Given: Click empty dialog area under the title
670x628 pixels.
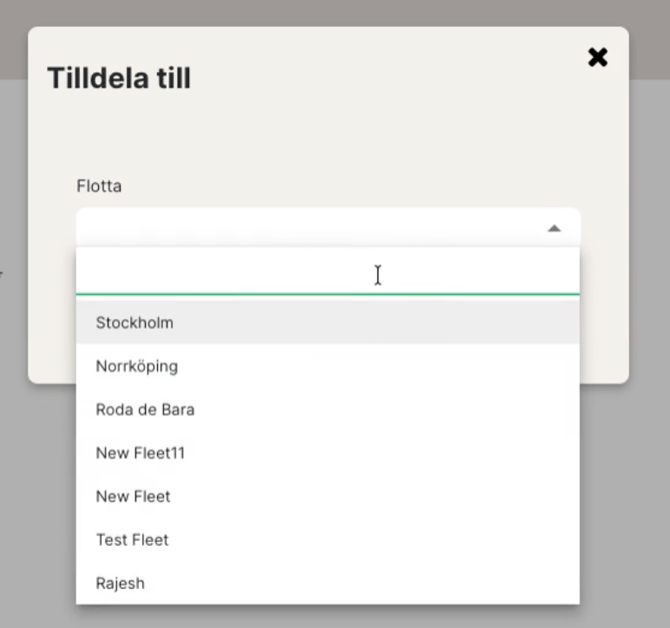Looking at the screenshot, I should (330, 130).
